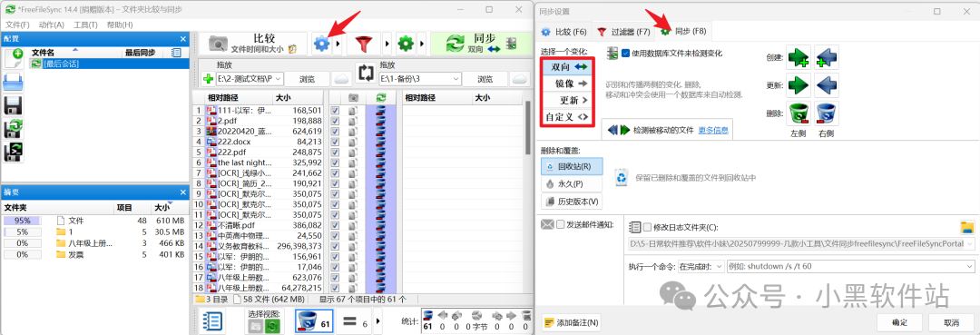Open left folder path dropdown
Image resolution: width=980 pixels, height=335 pixels.
[x=278, y=79]
